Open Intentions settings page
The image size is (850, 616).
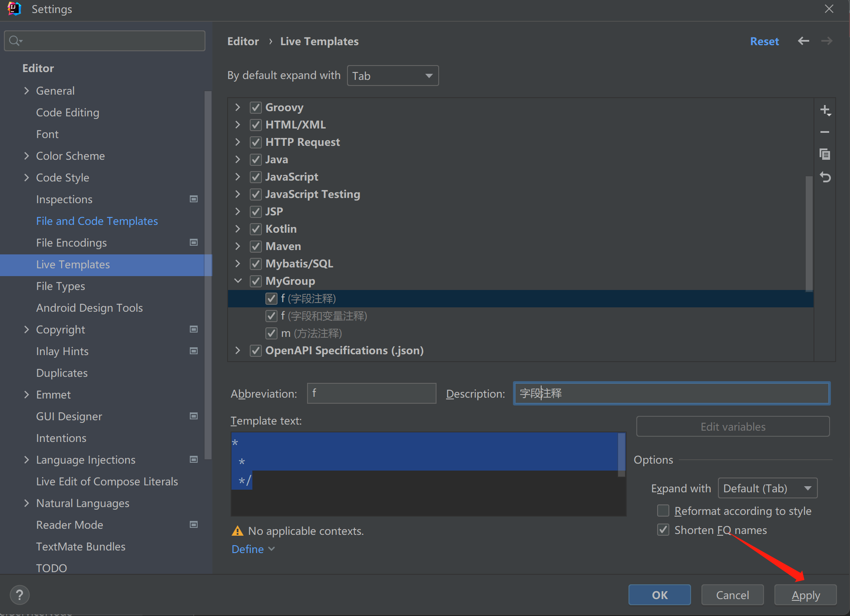(x=61, y=438)
